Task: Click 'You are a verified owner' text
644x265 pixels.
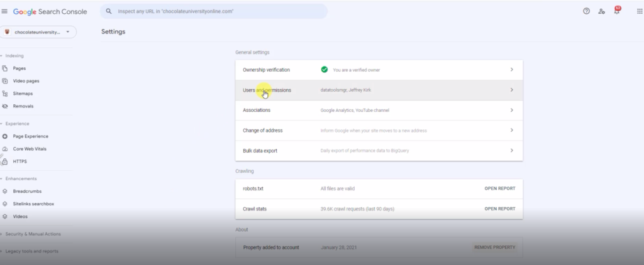Action: [357, 70]
